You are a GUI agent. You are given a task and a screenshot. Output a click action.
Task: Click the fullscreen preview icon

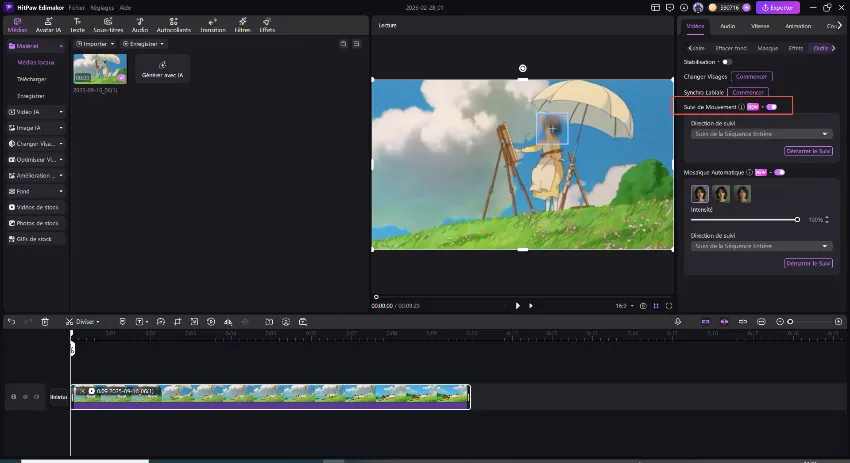pyautogui.click(x=669, y=306)
